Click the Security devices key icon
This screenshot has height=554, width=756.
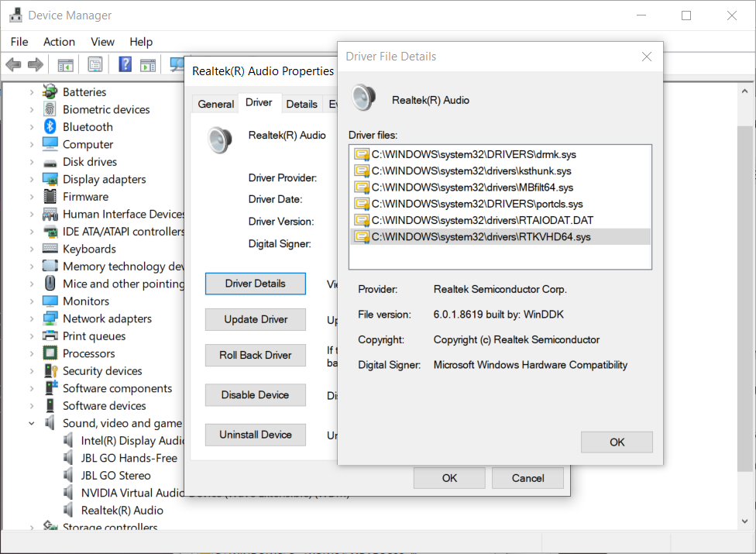click(50, 371)
